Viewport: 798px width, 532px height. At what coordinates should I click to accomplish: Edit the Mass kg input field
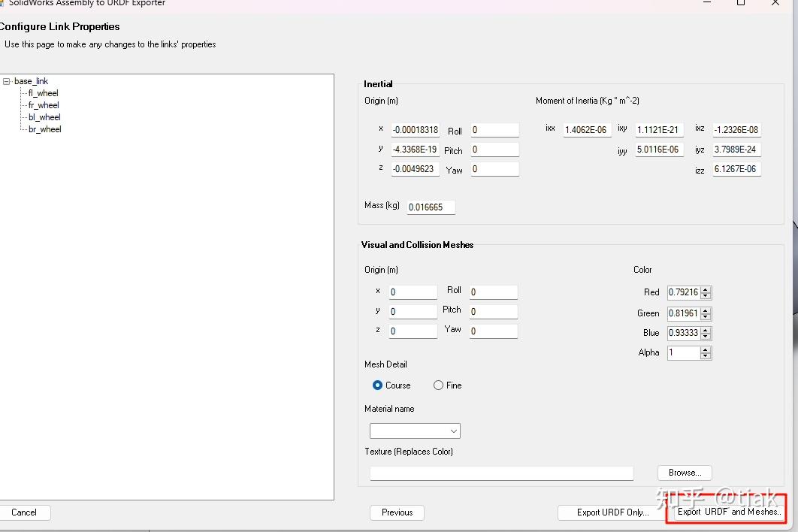click(430, 207)
